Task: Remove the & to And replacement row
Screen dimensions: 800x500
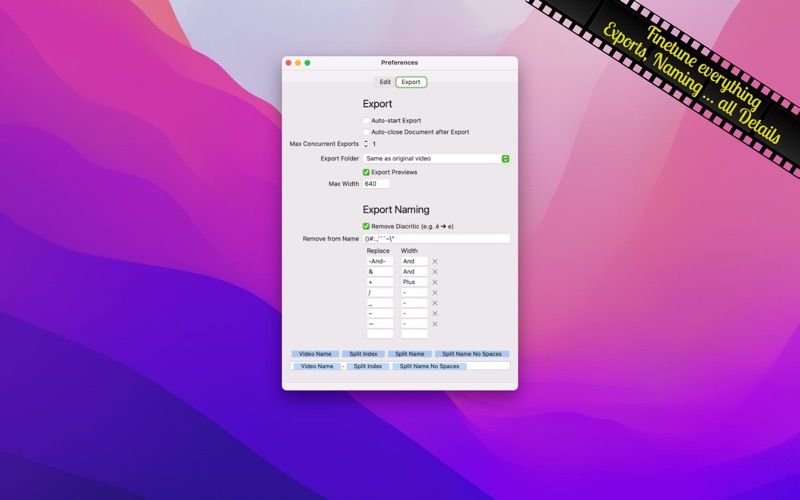Action: click(435, 272)
